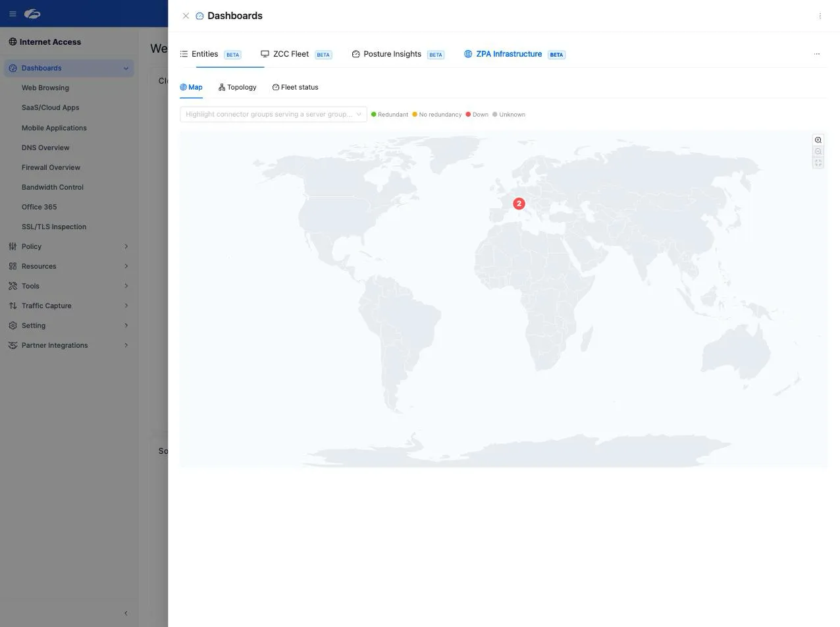The width and height of the screenshot is (840, 627).
Task: Click the Entities list icon
Action: pyautogui.click(x=184, y=54)
